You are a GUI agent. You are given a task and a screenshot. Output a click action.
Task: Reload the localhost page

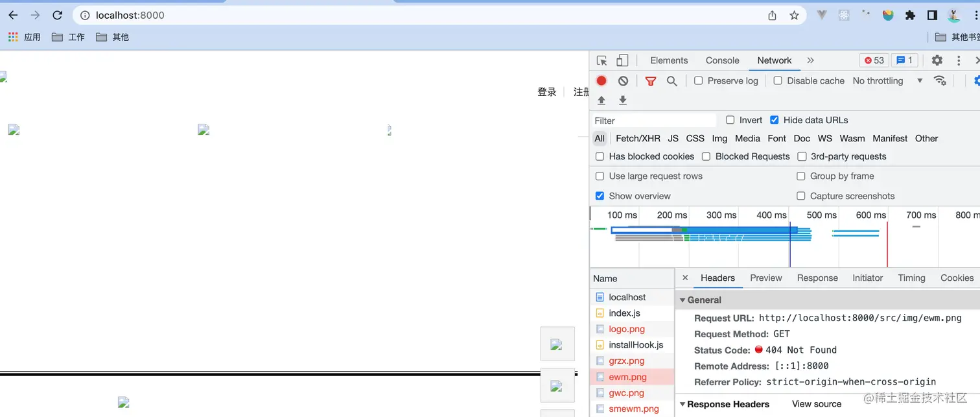(x=58, y=15)
